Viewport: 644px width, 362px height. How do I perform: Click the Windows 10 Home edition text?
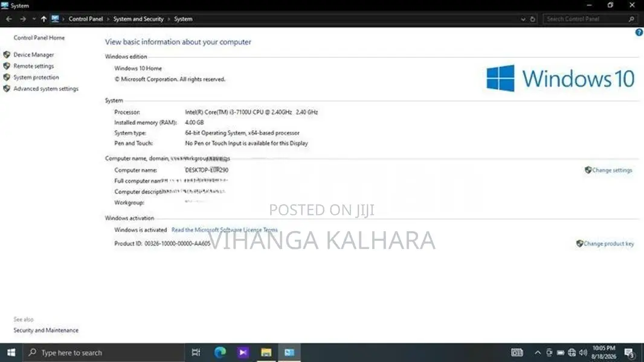tap(138, 68)
